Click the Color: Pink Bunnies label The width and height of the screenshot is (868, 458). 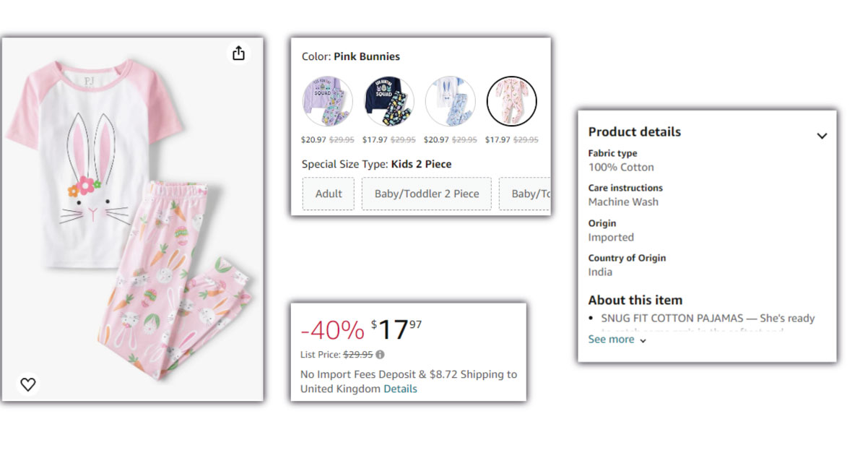pyautogui.click(x=350, y=56)
